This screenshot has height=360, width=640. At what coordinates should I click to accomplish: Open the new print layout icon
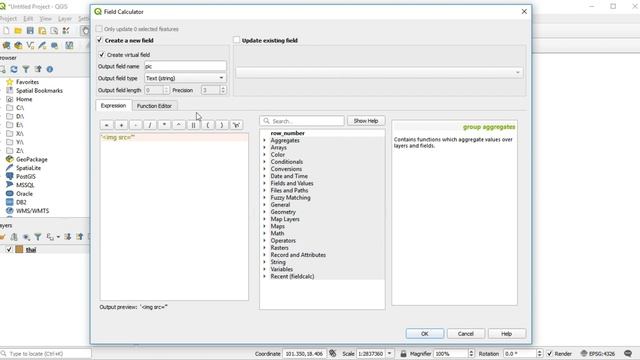[54, 31]
